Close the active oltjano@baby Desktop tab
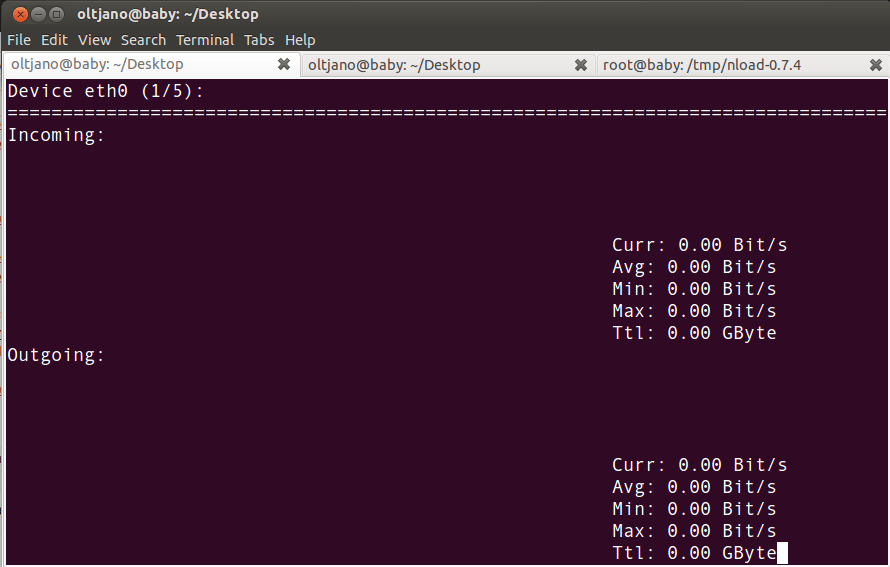 [x=284, y=65]
